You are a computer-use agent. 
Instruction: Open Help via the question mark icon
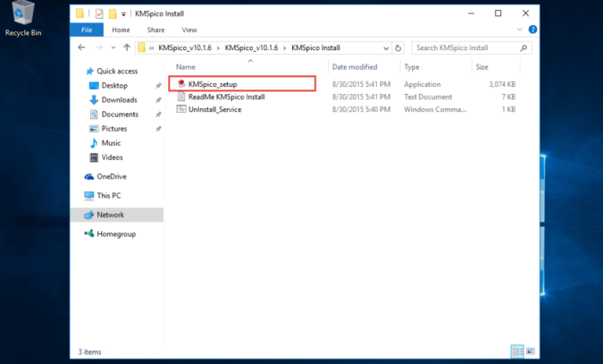(x=532, y=30)
